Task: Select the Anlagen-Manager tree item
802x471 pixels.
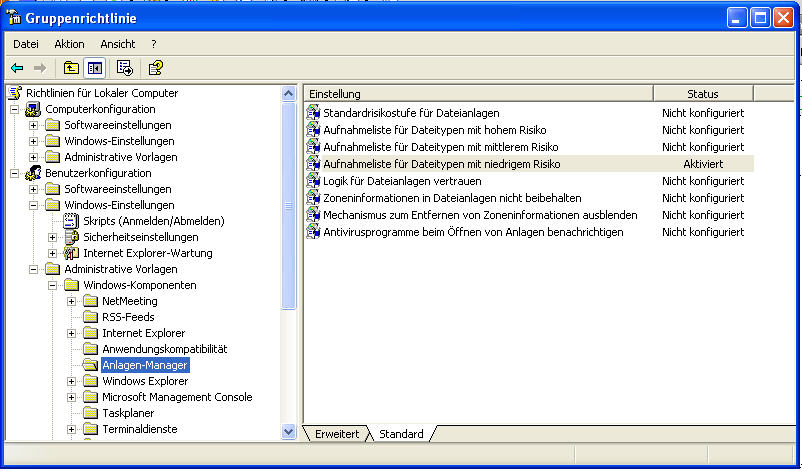Action: pyautogui.click(x=145, y=365)
